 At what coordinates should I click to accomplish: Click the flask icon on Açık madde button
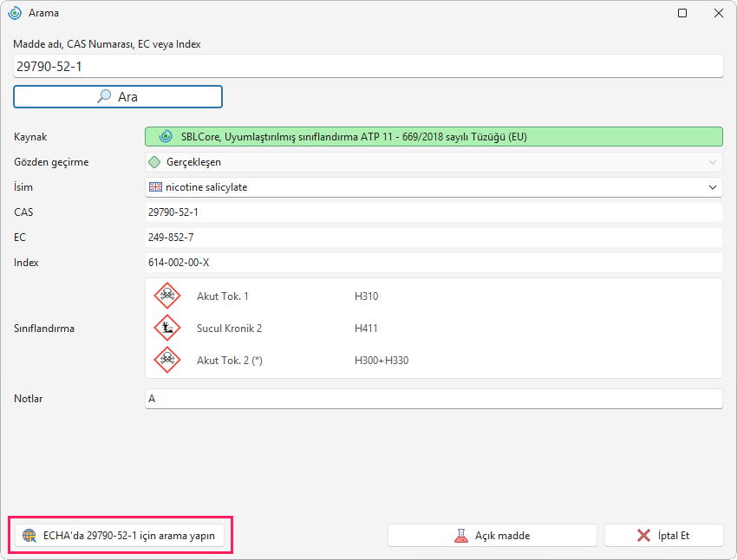coord(461,536)
